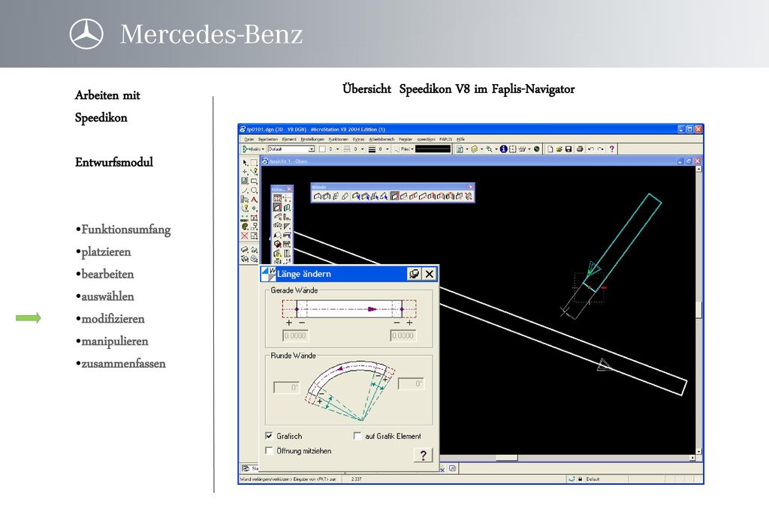Open the Datei menu
769x532 pixels.
click(x=249, y=139)
